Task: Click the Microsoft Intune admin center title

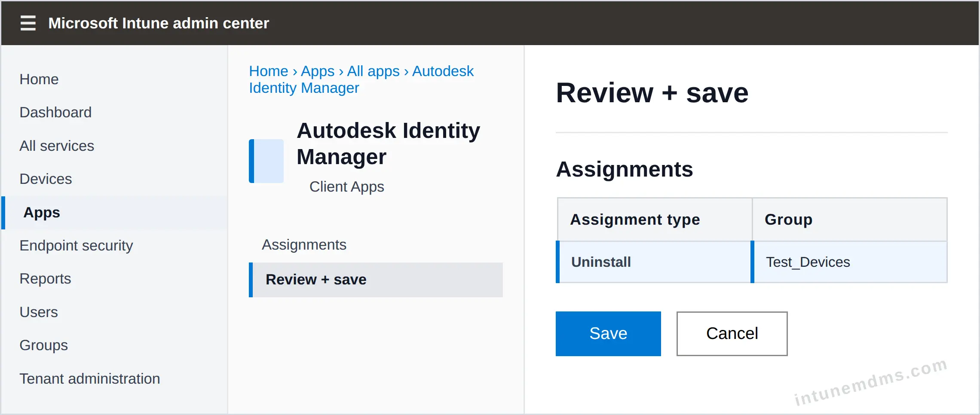Action: 159,23
